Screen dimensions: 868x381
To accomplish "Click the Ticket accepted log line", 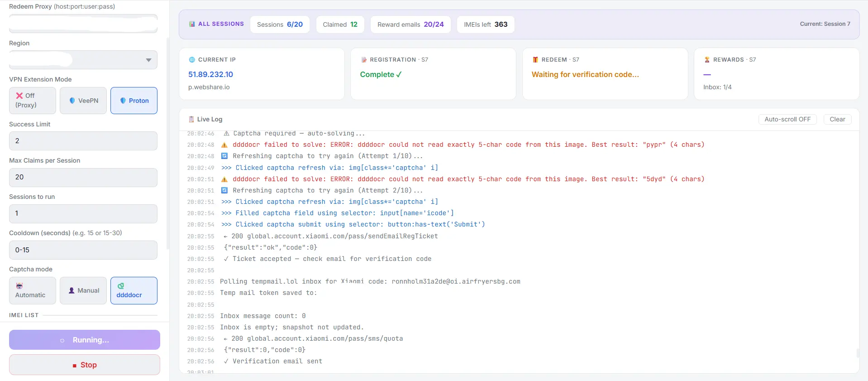I will point(328,259).
